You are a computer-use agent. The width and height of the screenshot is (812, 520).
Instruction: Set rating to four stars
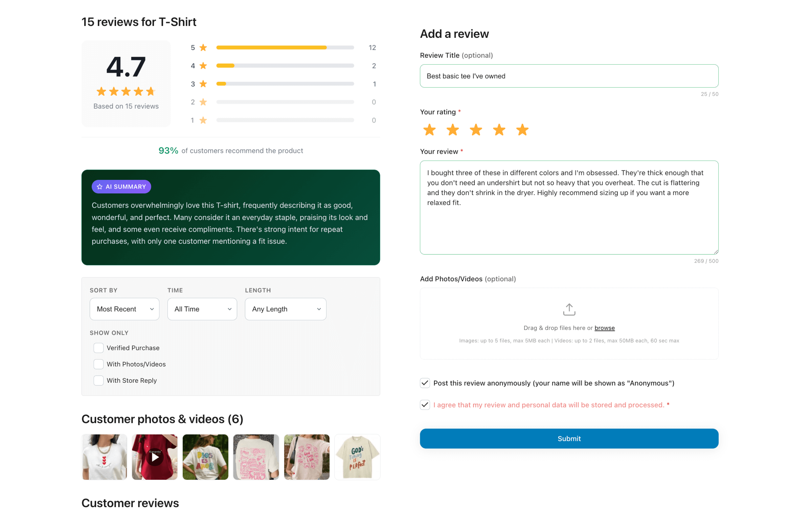(499, 130)
